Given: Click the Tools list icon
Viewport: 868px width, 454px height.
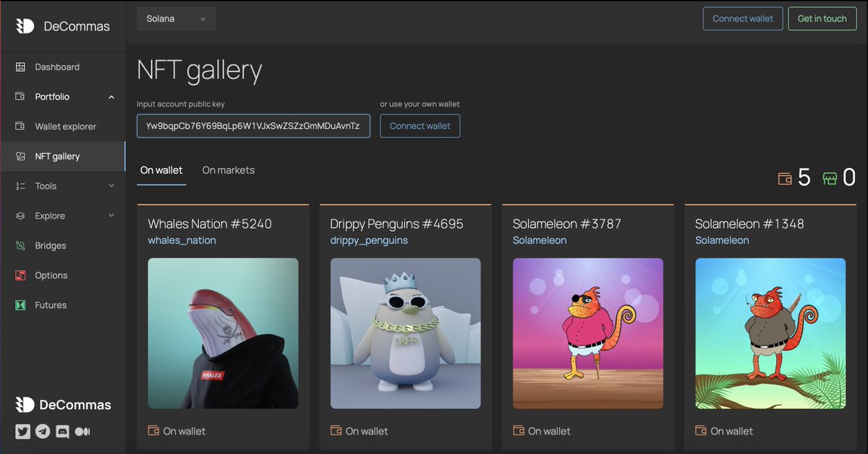Looking at the screenshot, I should tap(20, 186).
